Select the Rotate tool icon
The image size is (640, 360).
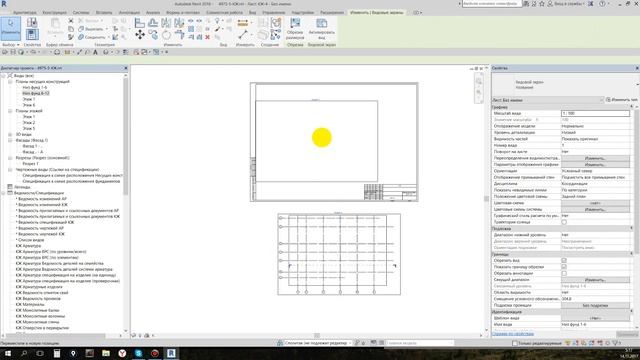pos(166,35)
